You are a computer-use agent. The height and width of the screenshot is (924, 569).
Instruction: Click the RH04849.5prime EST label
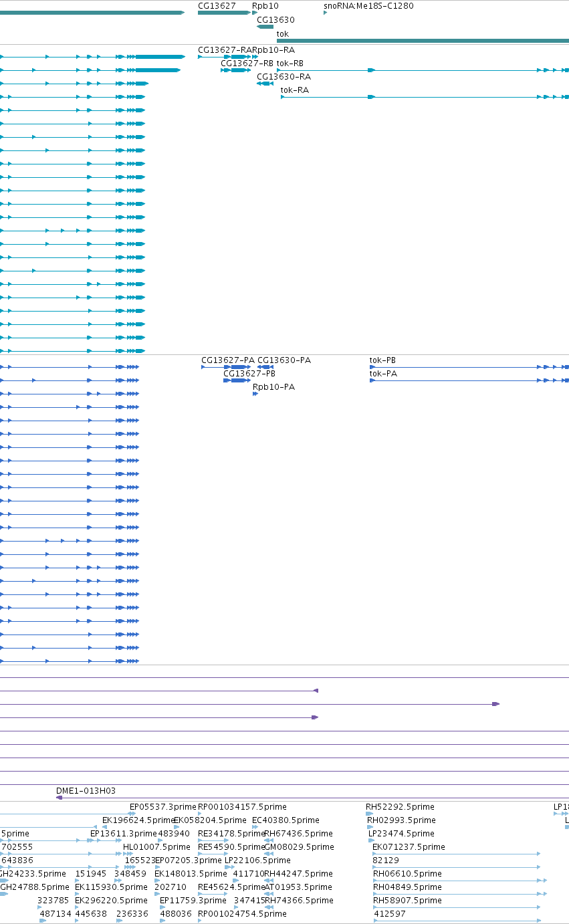[407, 887]
